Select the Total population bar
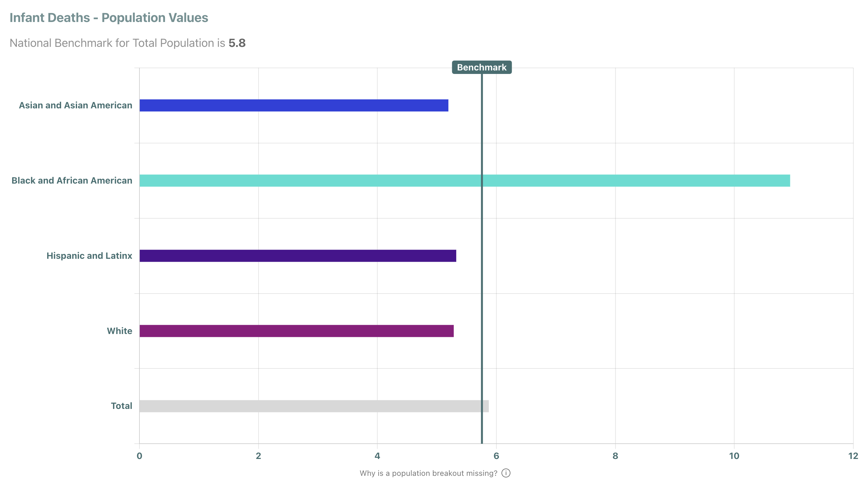868x487 pixels. [313, 406]
